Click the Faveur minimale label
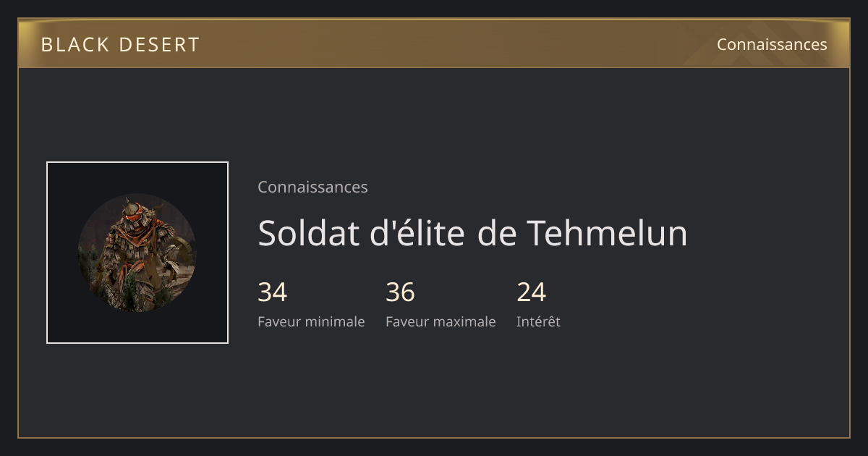This screenshot has height=456, width=868. click(x=311, y=321)
